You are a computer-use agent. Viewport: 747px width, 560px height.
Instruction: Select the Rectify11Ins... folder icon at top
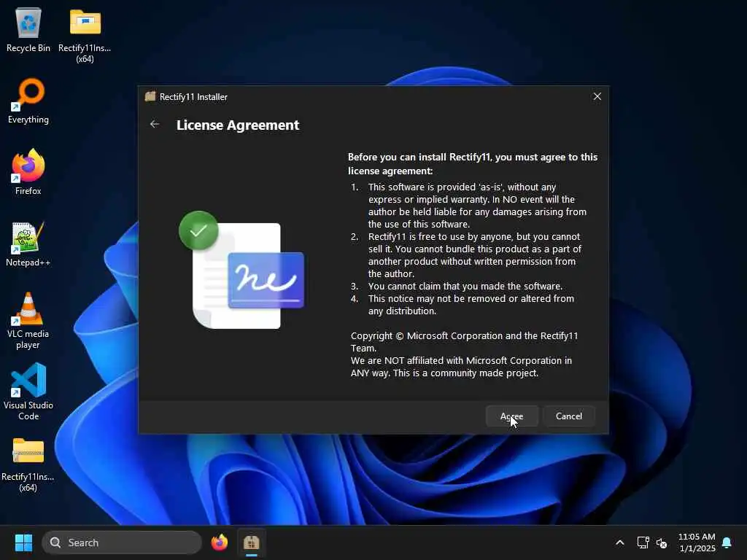point(85,35)
